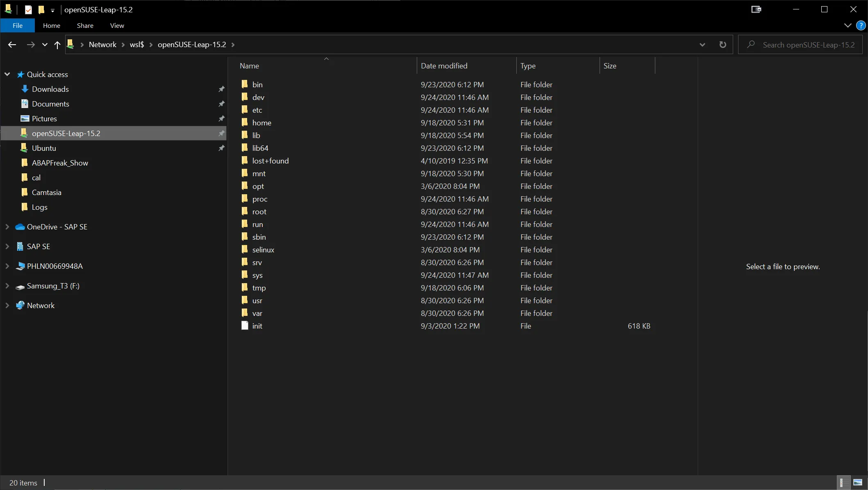868x490 pixels.
Task: Sort files by the Name column
Action: (249, 66)
